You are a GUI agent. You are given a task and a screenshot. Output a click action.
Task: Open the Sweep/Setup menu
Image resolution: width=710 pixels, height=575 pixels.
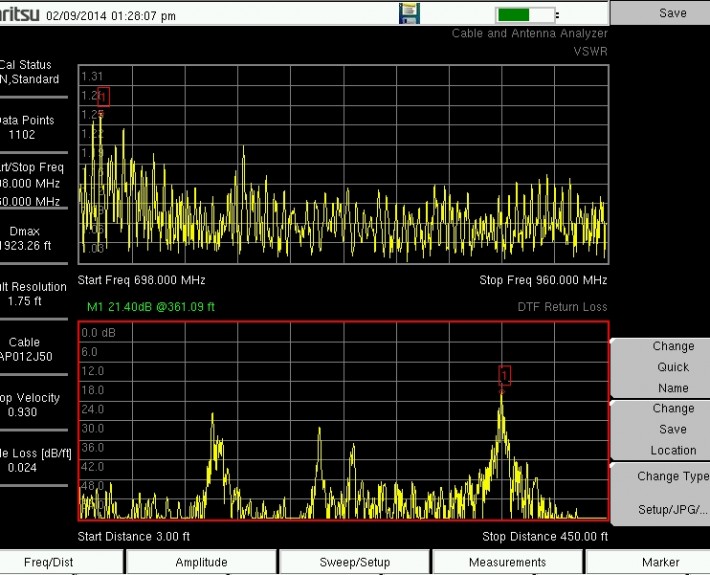tap(354, 562)
